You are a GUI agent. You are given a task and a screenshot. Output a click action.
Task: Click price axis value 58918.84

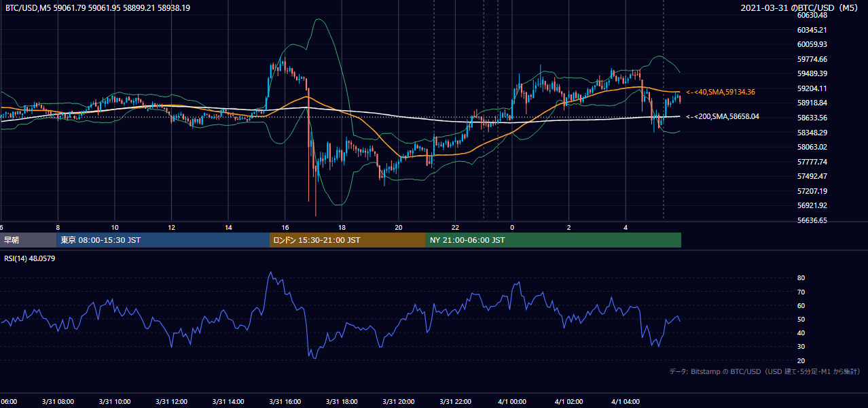pyautogui.click(x=812, y=103)
